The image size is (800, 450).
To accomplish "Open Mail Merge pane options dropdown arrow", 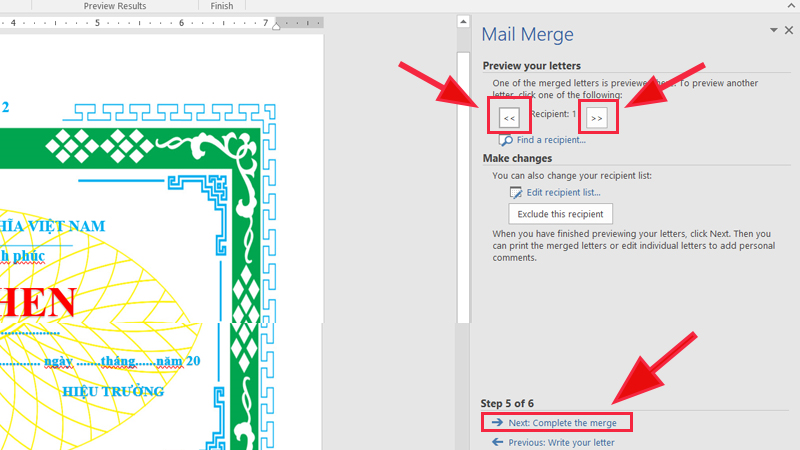I will 773,30.
